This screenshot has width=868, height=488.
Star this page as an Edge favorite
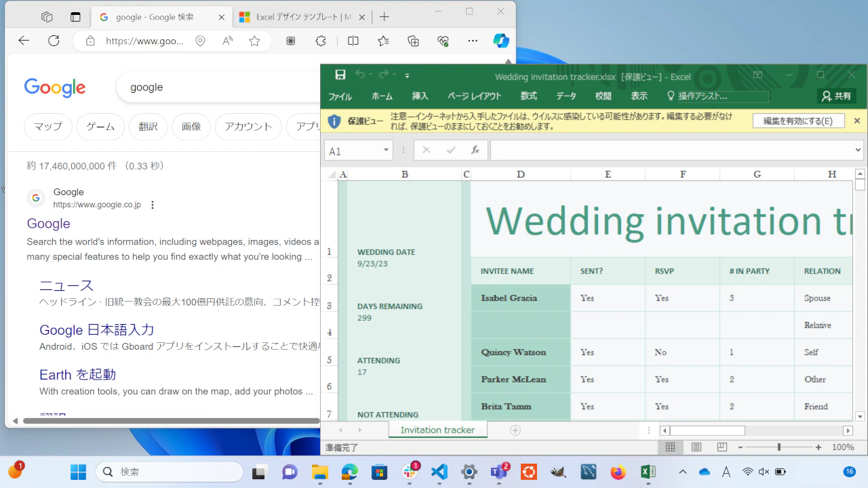point(254,41)
